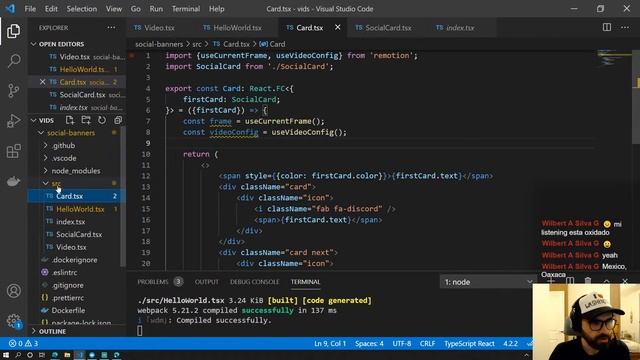The height and width of the screenshot is (360, 640).
Task: Open Windows taskbar search
Action: pyautogui.click(x=18, y=355)
